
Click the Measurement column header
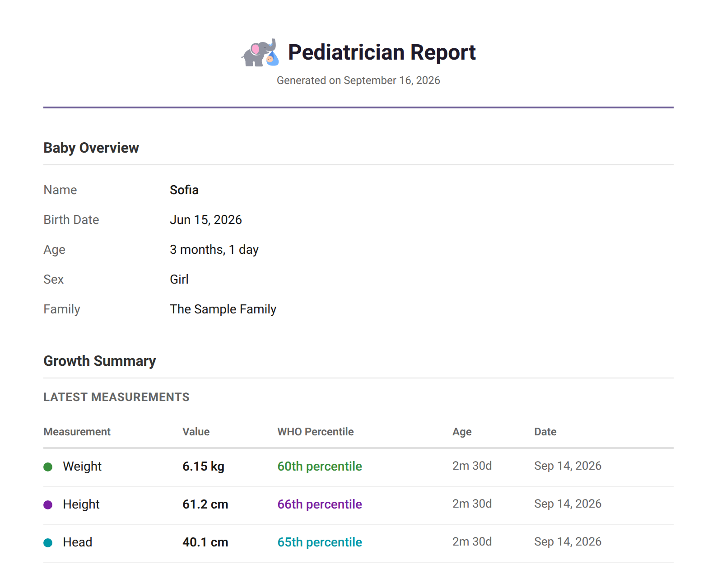coord(77,432)
